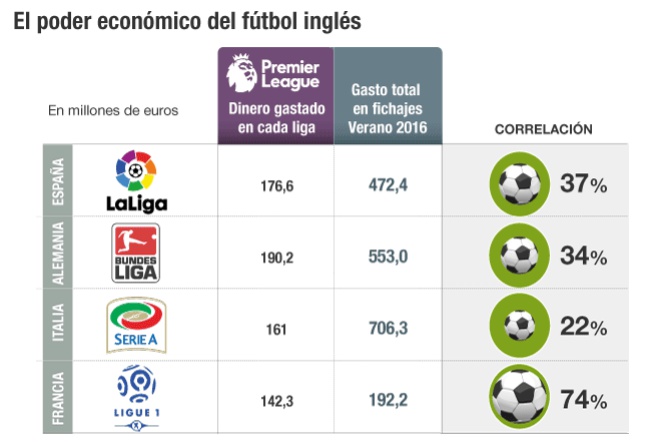
Task: Click the Gasto total en fichajes header
Action: pos(387,108)
